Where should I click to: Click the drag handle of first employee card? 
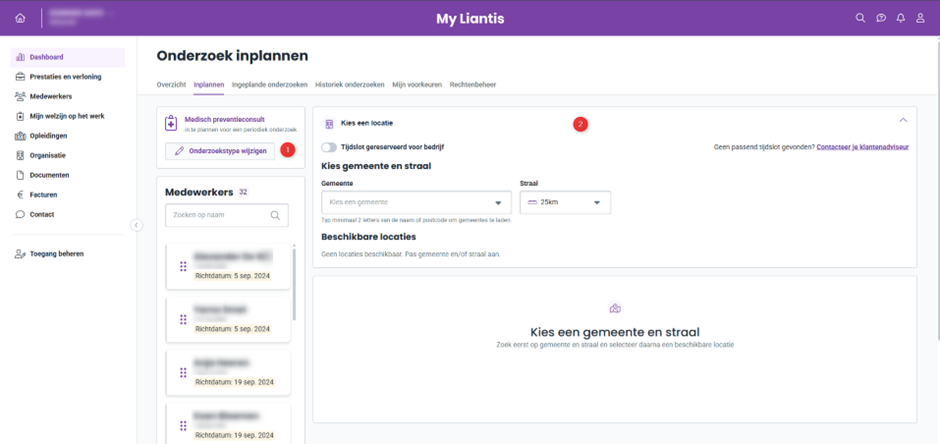183,266
